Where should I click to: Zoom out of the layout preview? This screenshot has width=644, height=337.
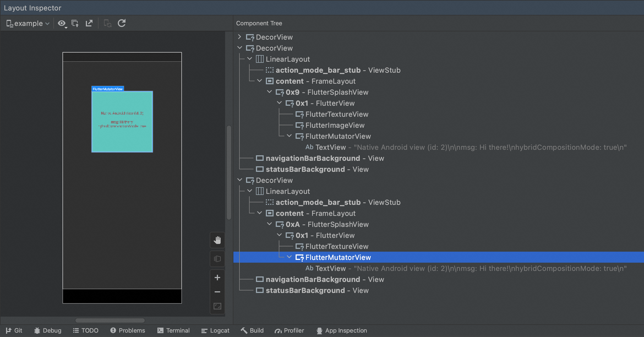pos(217,292)
